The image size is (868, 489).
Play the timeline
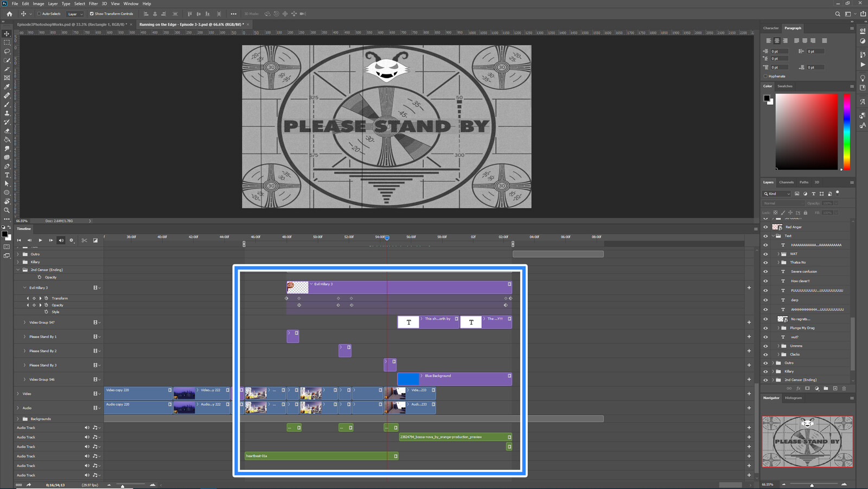click(x=40, y=240)
